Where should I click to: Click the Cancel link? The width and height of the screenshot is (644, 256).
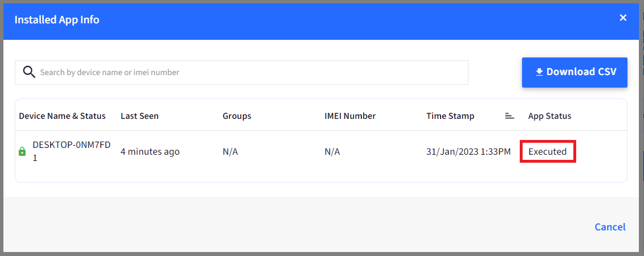[x=610, y=227]
